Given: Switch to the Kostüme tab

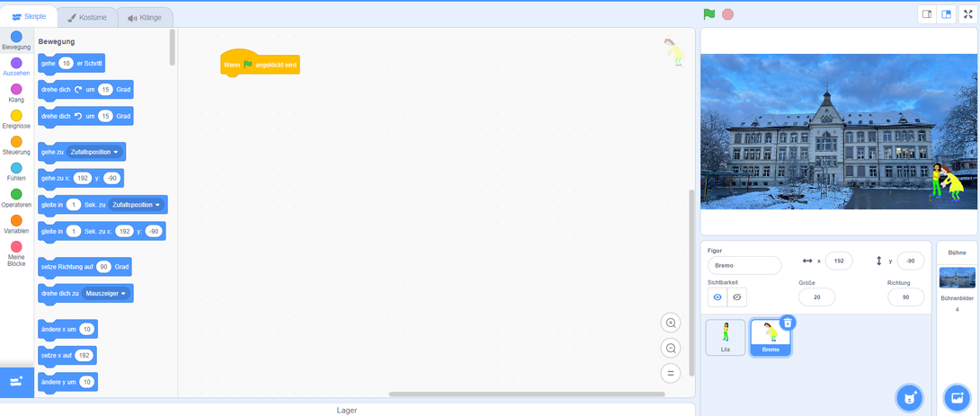Looking at the screenshot, I should (x=87, y=17).
